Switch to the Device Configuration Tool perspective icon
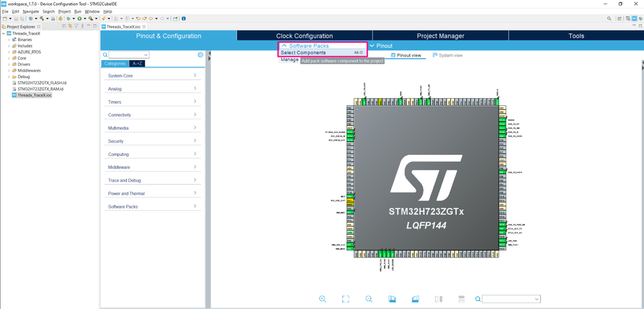 point(634,19)
